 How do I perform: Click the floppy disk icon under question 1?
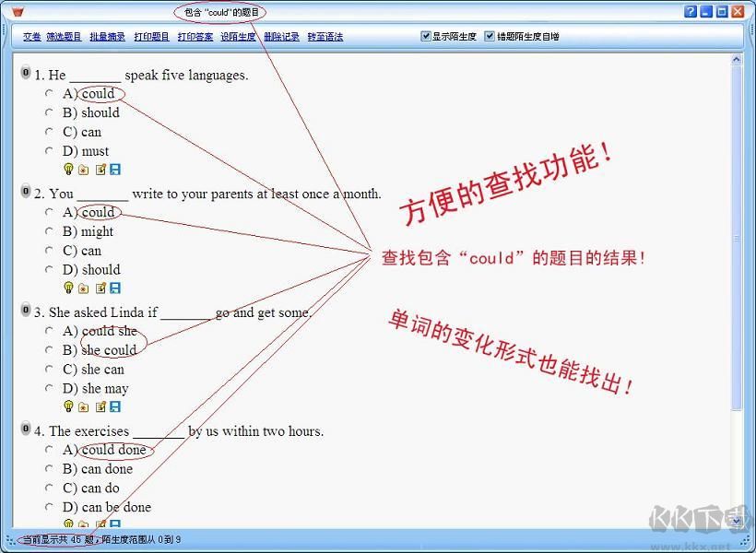tap(114, 170)
